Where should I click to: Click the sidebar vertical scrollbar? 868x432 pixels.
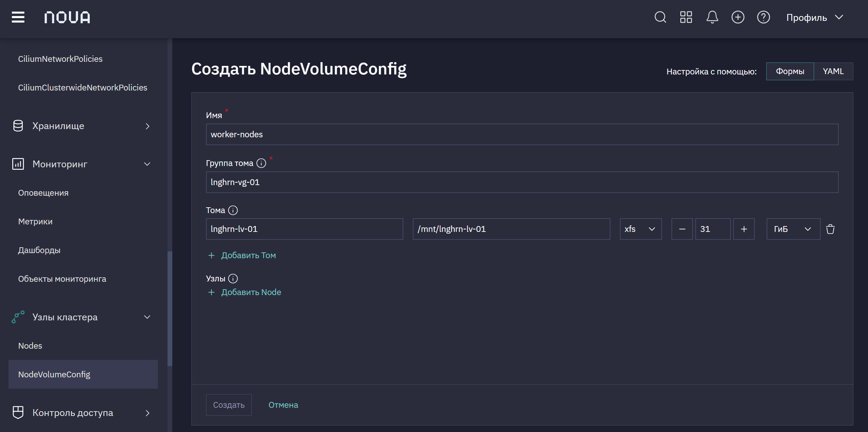pyautogui.click(x=170, y=309)
